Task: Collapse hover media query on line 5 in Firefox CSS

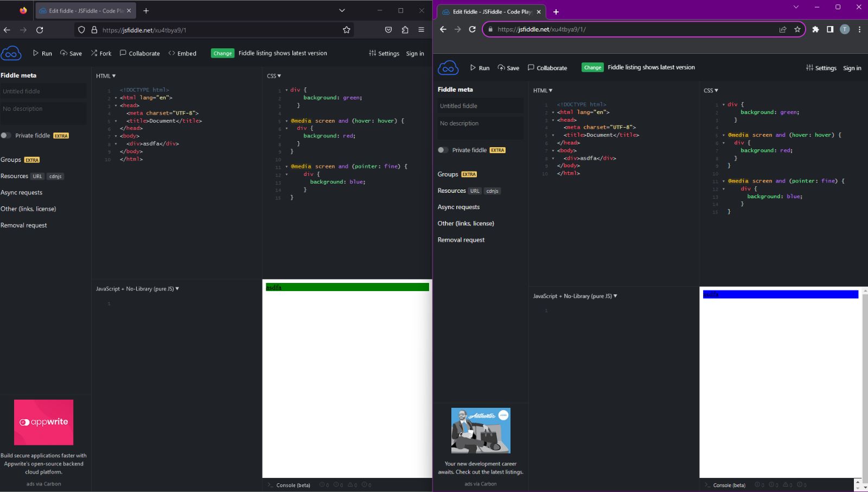Action: pyautogui.click(x=286, y=121)
